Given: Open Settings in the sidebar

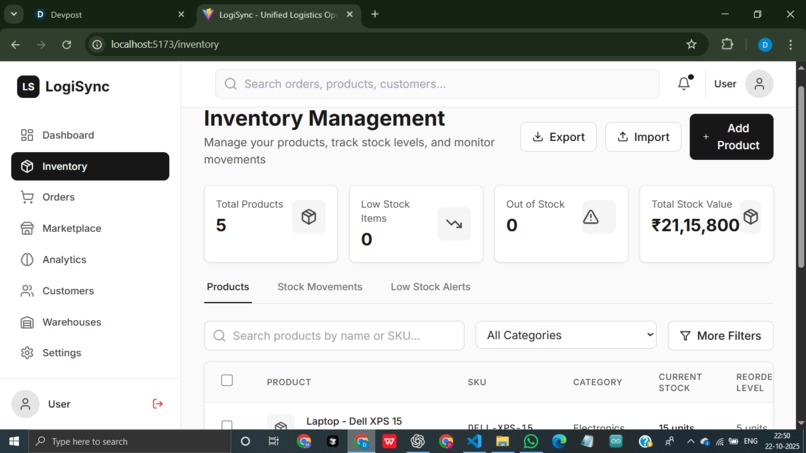Looking at the screenshot, I should [90, 353].
